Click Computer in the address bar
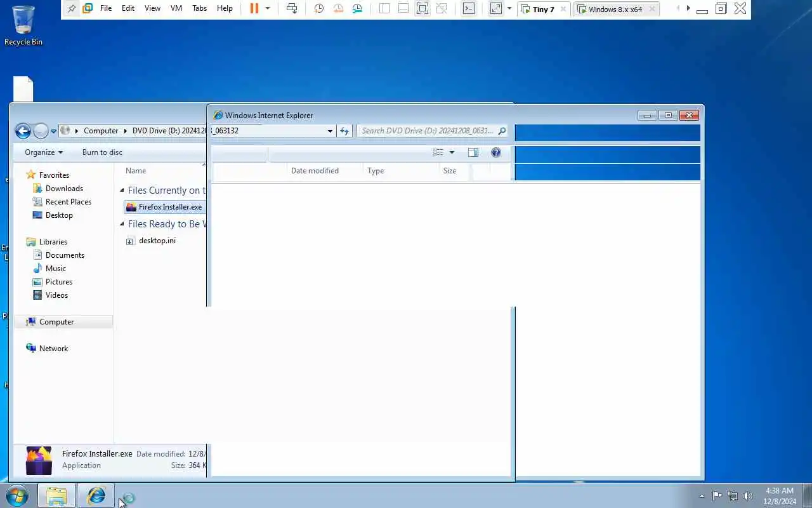This screenshot has height=508, width=812. click(101, 131)
